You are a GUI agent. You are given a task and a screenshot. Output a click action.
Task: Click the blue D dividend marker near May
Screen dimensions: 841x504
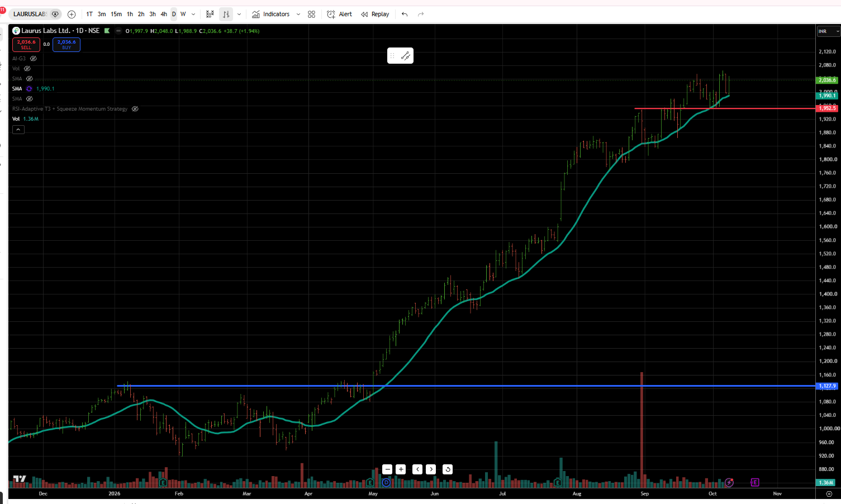(x=386, y=482)
